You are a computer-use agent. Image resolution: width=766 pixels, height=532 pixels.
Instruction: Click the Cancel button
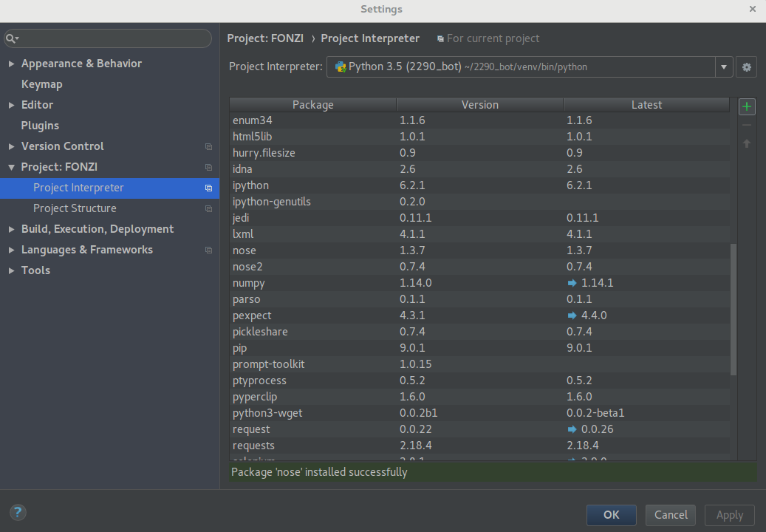click(671, 515)
